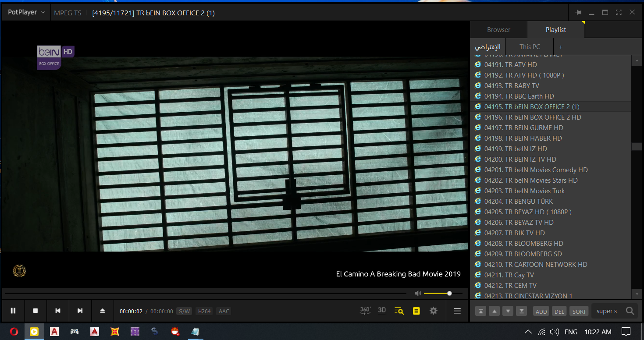Open the PotPlayer main menu dropdown
Viewport: 644px width, 340px height.
click(26, 12)
